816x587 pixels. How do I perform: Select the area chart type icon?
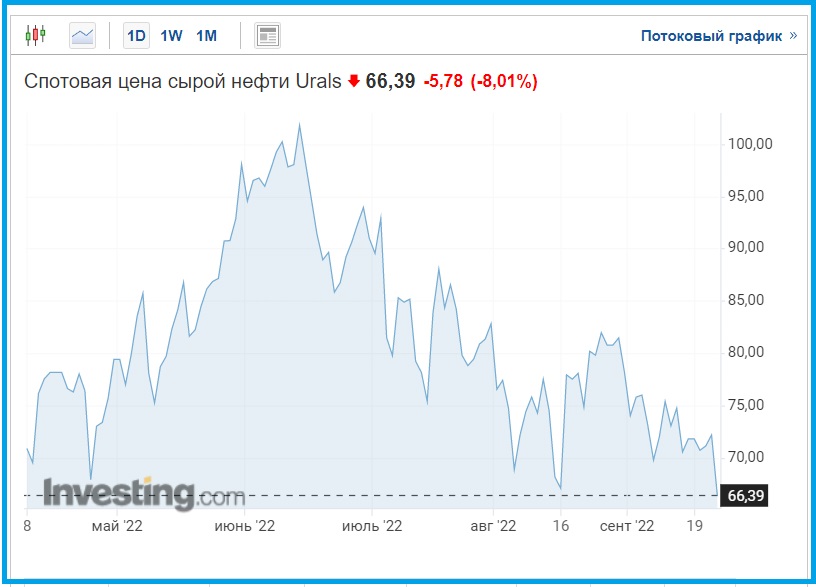click(x=82, y=35)
